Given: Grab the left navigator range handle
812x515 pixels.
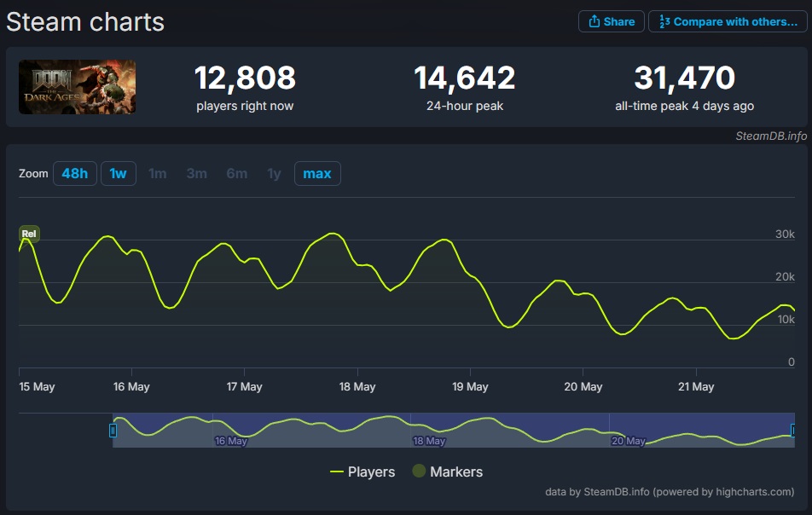Looking at the screenshot, I should [113, 430].
